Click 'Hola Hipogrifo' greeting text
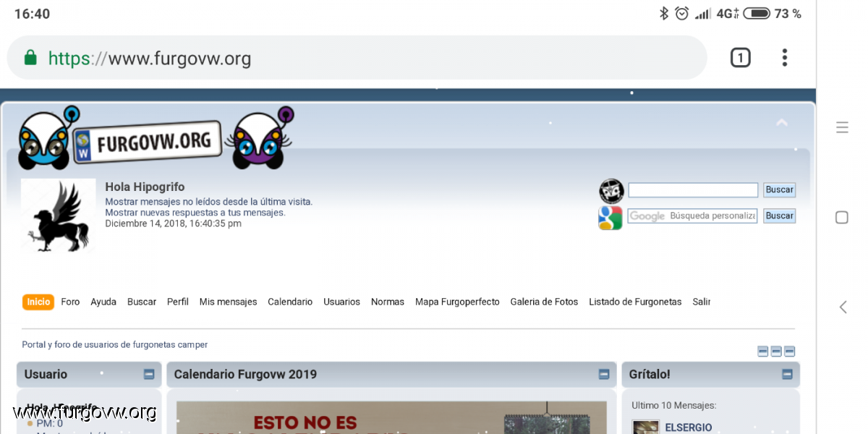This screenshot has height=434, width=868. click(x=145, y=187)
